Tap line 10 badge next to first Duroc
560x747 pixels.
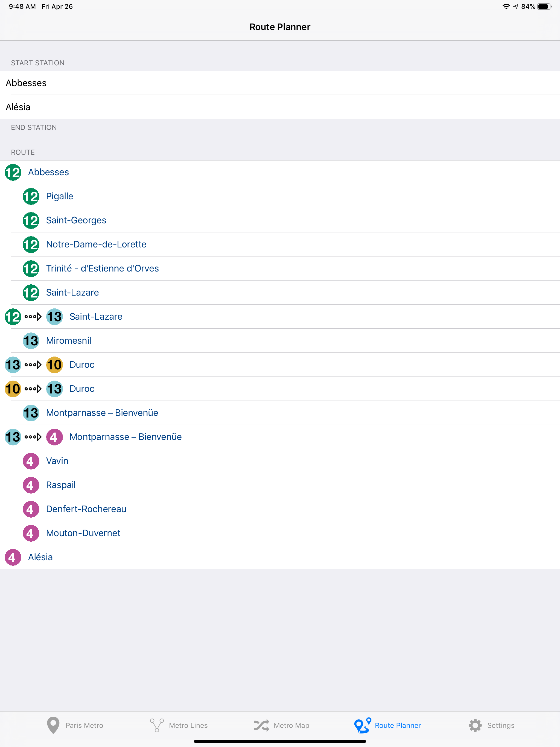click(54, 365)
